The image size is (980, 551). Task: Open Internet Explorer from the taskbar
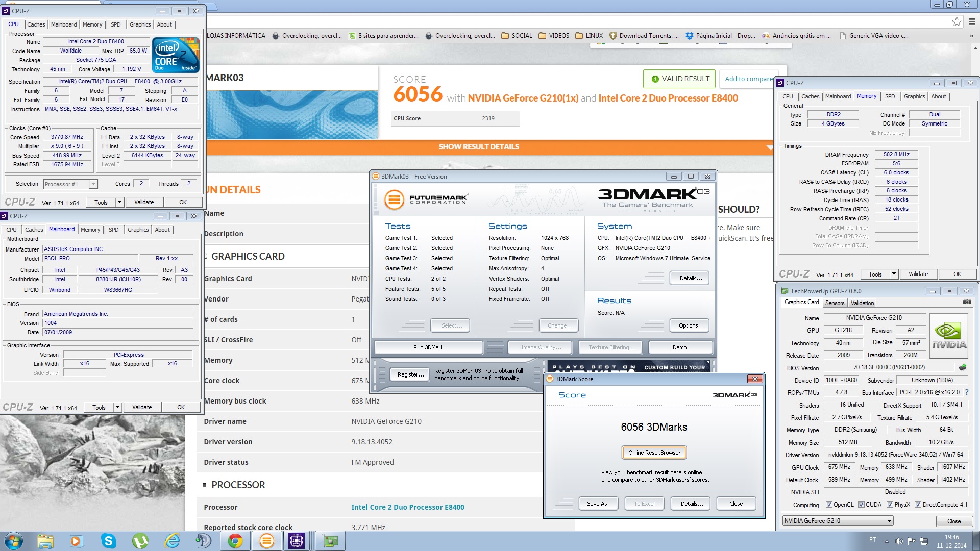173,541
